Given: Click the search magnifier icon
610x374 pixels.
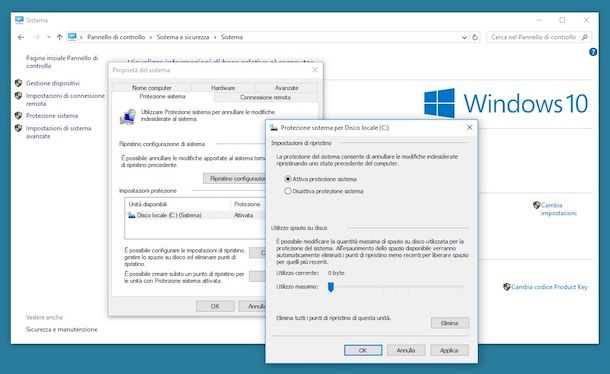Looking at the screenshot, I should click(585, 37).
